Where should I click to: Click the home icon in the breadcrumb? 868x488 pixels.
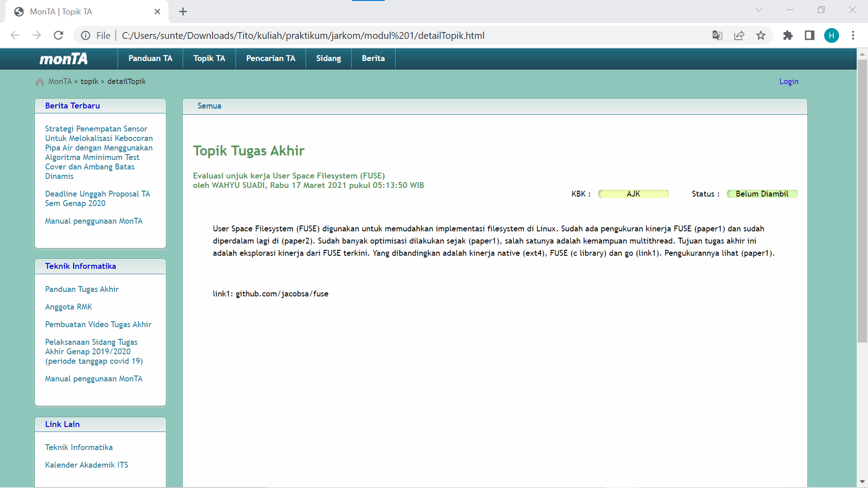[40, 82]
